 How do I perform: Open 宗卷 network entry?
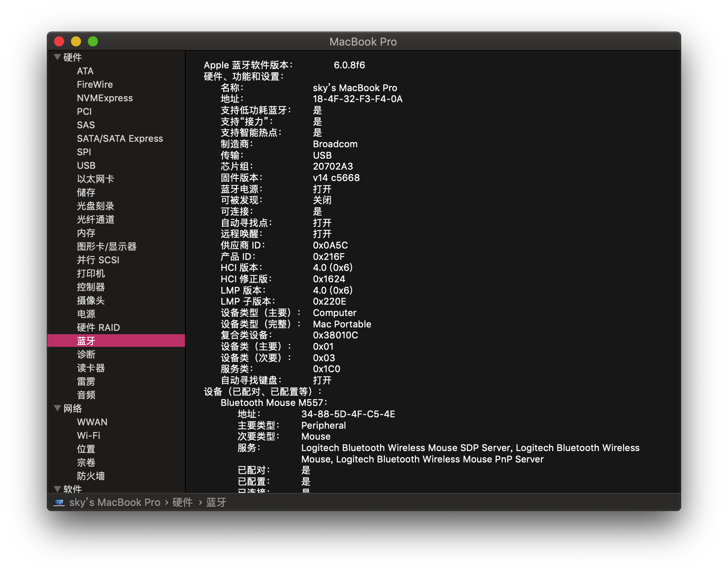[86, 462]
